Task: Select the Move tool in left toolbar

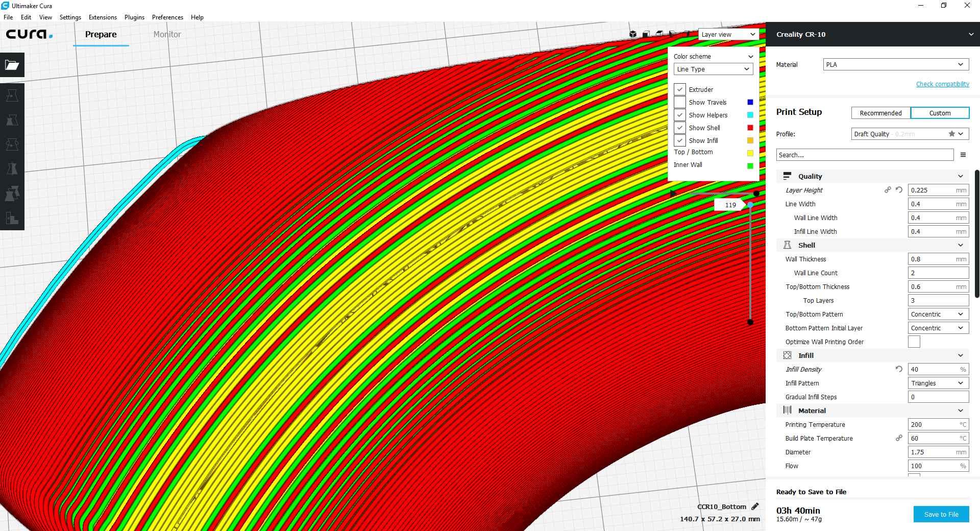Action: click(x=12, y=95)
